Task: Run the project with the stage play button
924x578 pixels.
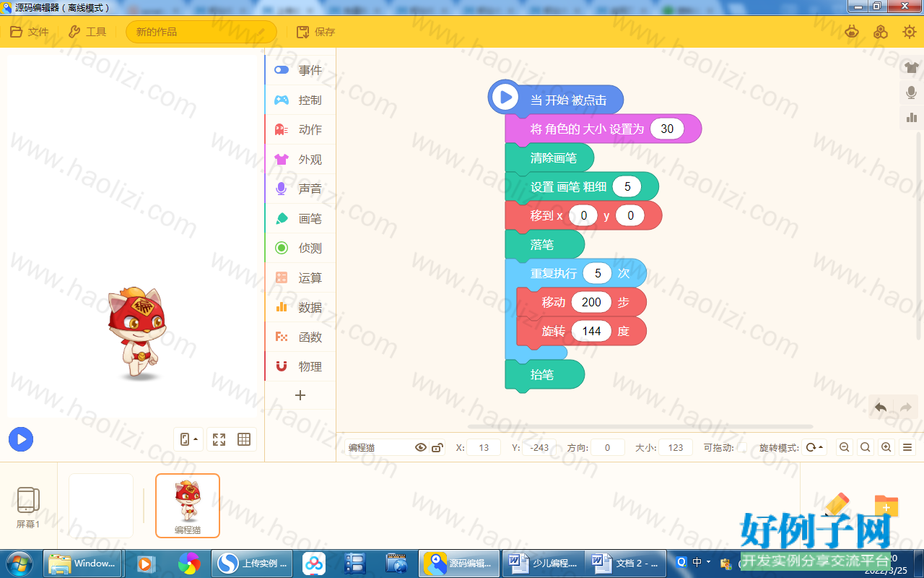Action: 21,439
